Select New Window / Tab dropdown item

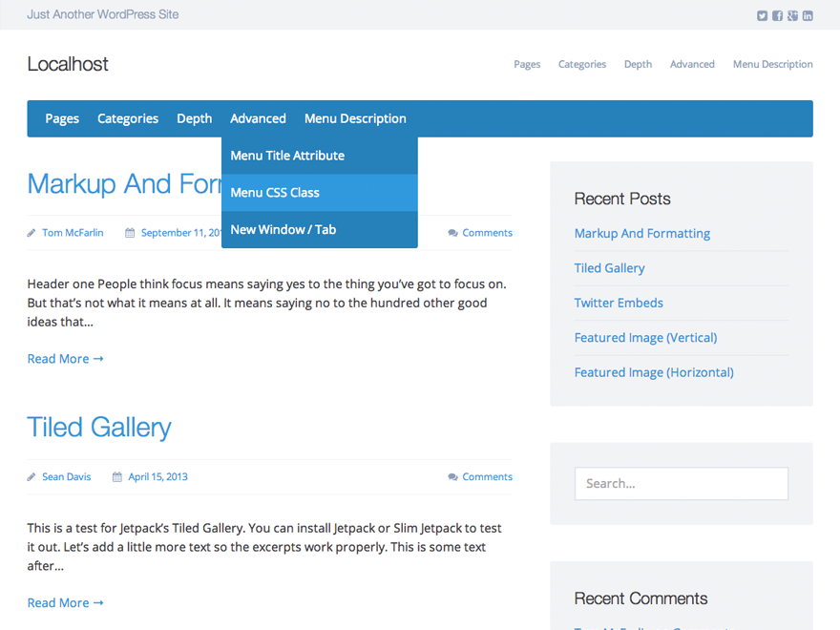[x=319, y=229]
